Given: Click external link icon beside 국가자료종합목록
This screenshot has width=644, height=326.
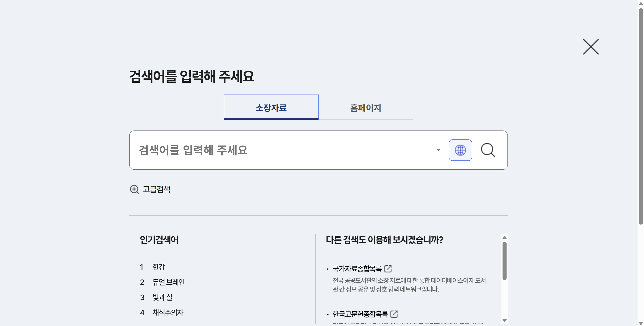Looking at the screenshot, I should point(388,269).
